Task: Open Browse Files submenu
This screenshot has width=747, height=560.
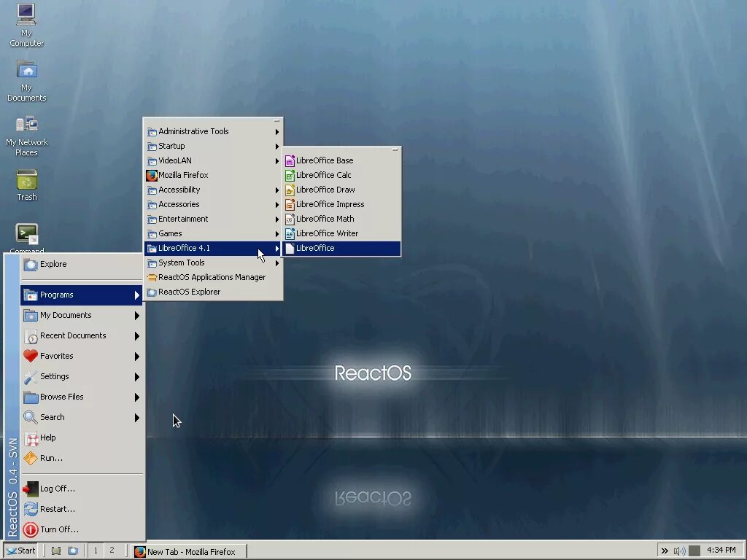Action: pyautogui.click(x=82, y=397)
